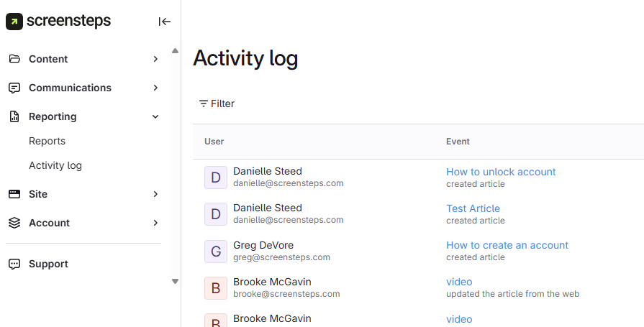
Task: Open the 'Test Article' link
Action: (473, 208)
